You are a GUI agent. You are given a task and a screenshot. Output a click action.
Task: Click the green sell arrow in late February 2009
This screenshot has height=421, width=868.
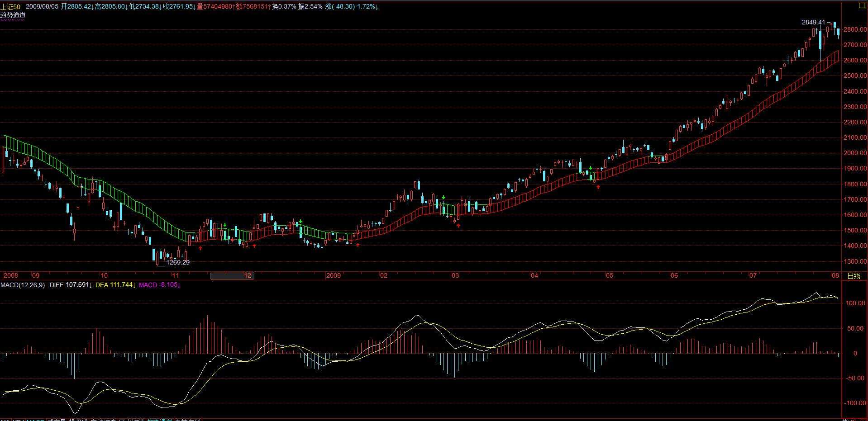(444, 198)
